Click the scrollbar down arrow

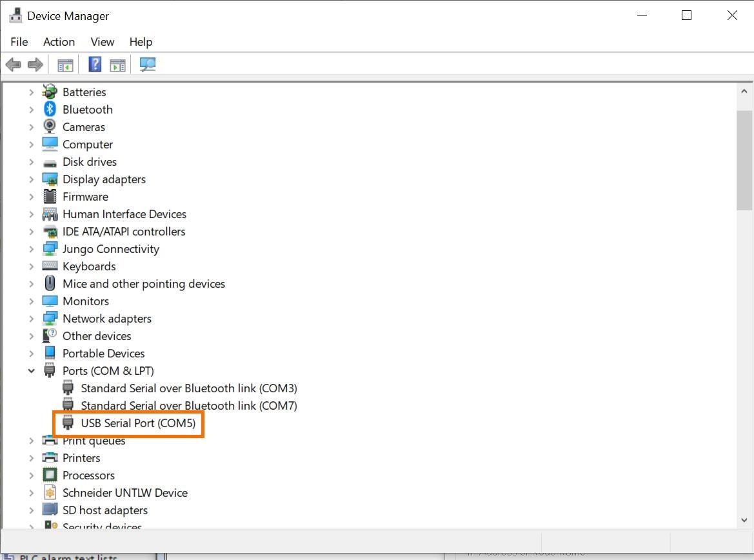(x=744, y=520)
